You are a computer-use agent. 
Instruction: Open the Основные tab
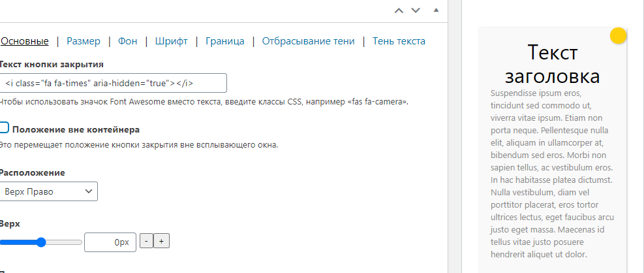click(x=24, y=41)
